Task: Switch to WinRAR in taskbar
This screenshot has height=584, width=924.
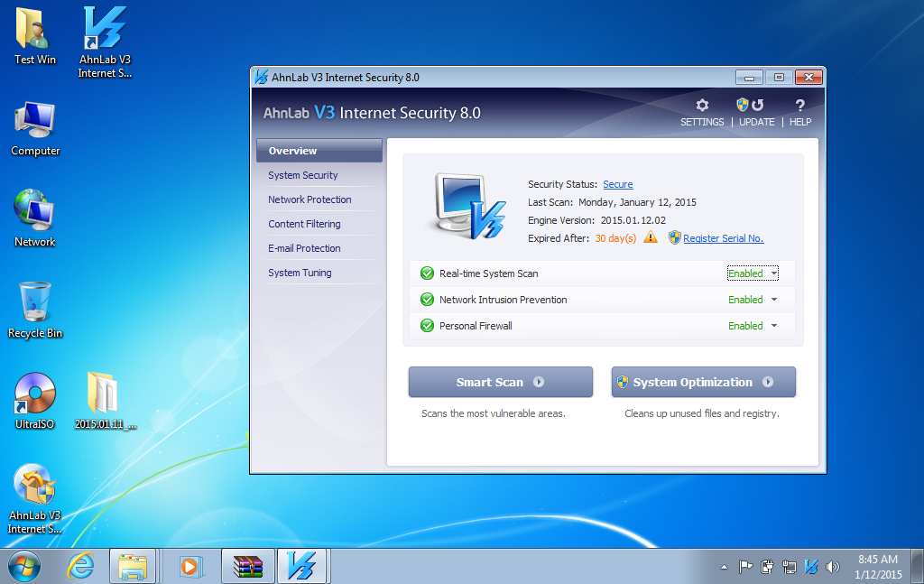Action: tap(248, 567)
